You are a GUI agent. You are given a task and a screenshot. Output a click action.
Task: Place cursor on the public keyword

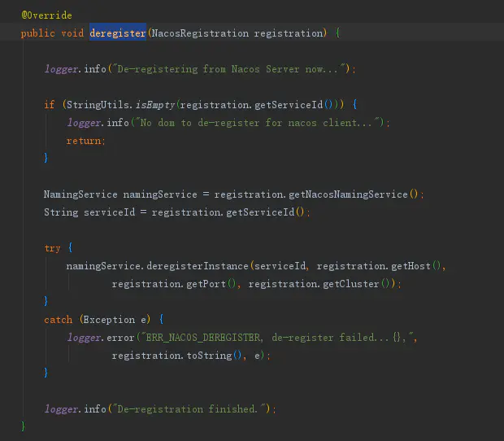[38, 33]
